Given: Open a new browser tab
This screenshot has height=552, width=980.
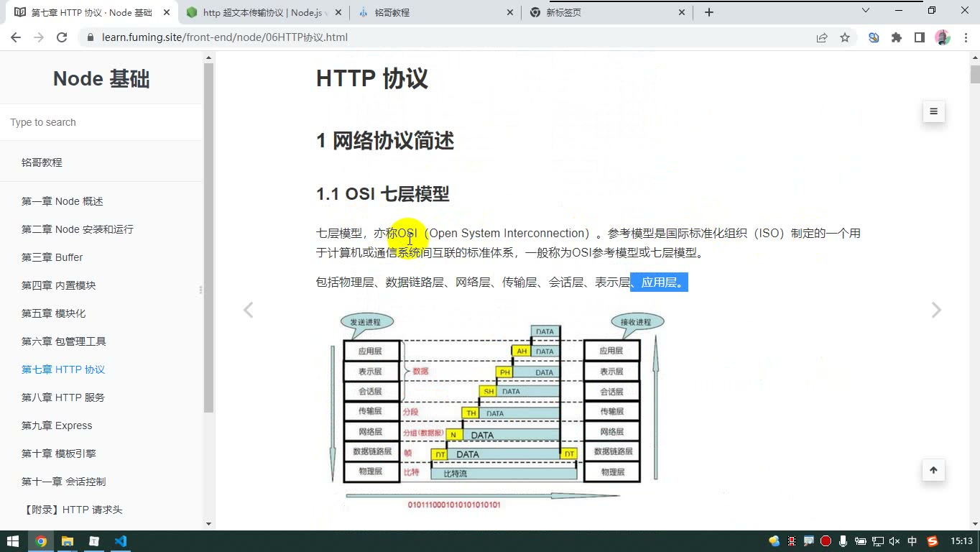Looking at the screenshot, I should click(709, 12).
